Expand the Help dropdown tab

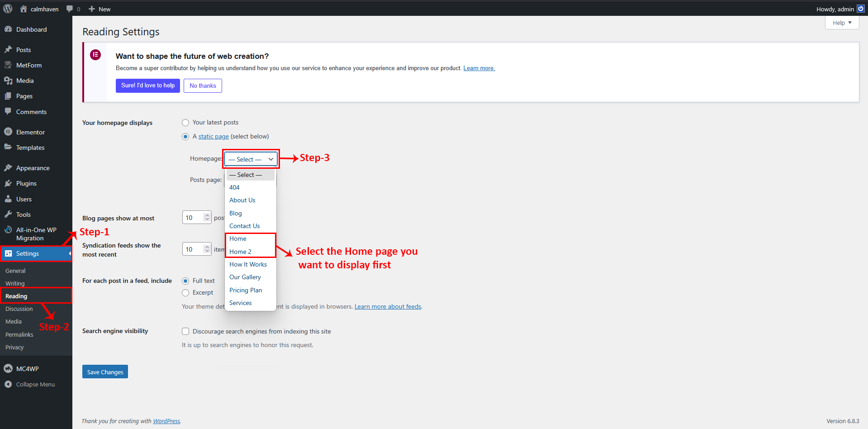(842, 23)
